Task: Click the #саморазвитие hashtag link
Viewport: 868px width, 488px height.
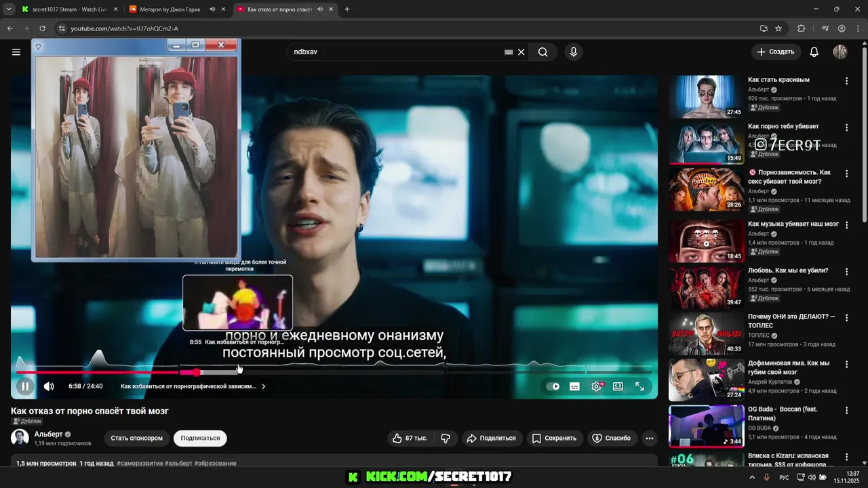Action: (140, 464)
